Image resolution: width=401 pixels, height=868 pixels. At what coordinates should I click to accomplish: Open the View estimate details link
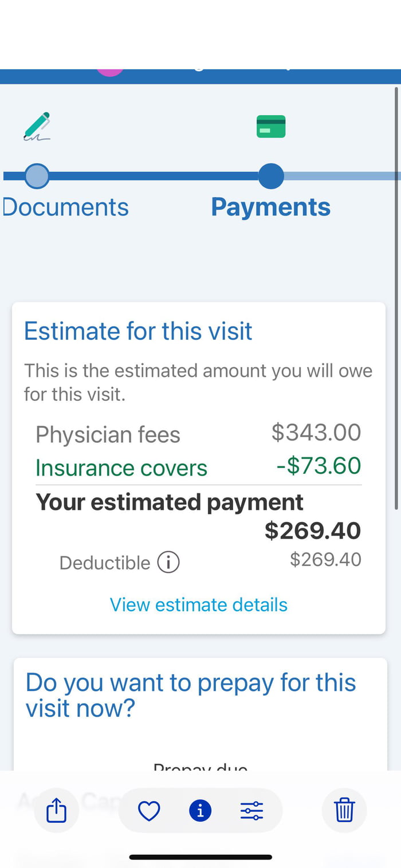click(x=198, y=604)
